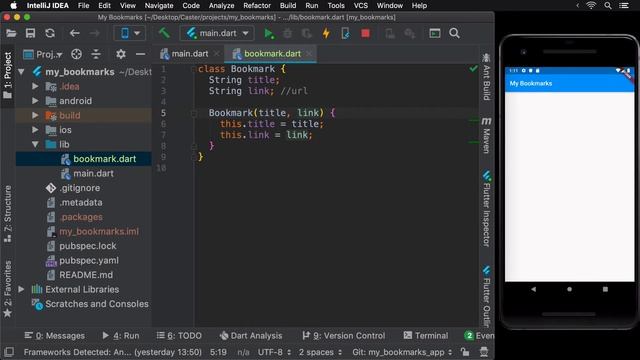This screenshot has height=360, width=640.
Task: Toggle the Flutter Inspector side panel
Action: point(486,209)
